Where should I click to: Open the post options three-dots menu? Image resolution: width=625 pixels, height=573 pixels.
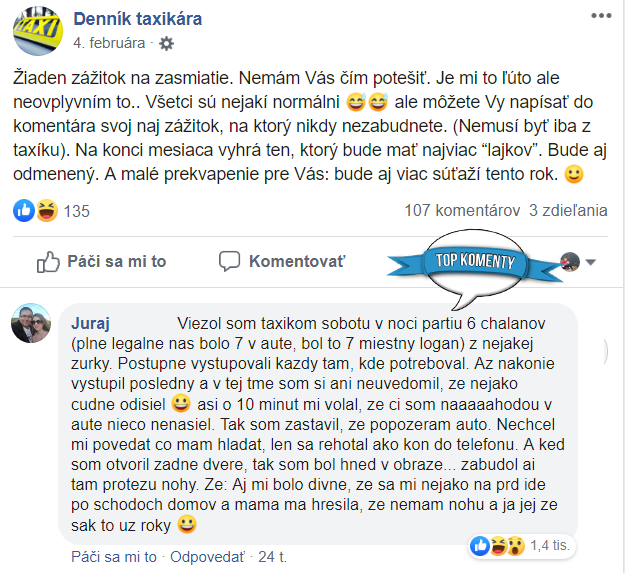601,16
